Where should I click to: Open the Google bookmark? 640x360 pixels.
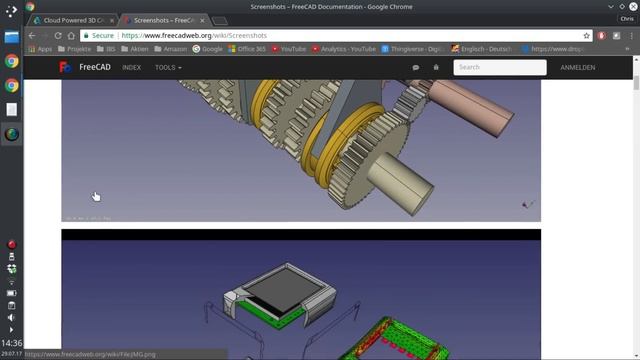[207, 49]
